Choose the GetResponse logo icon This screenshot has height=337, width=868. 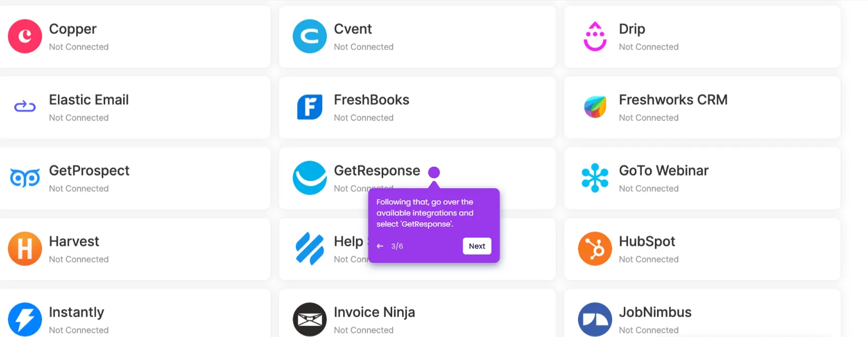pos(310,178)
